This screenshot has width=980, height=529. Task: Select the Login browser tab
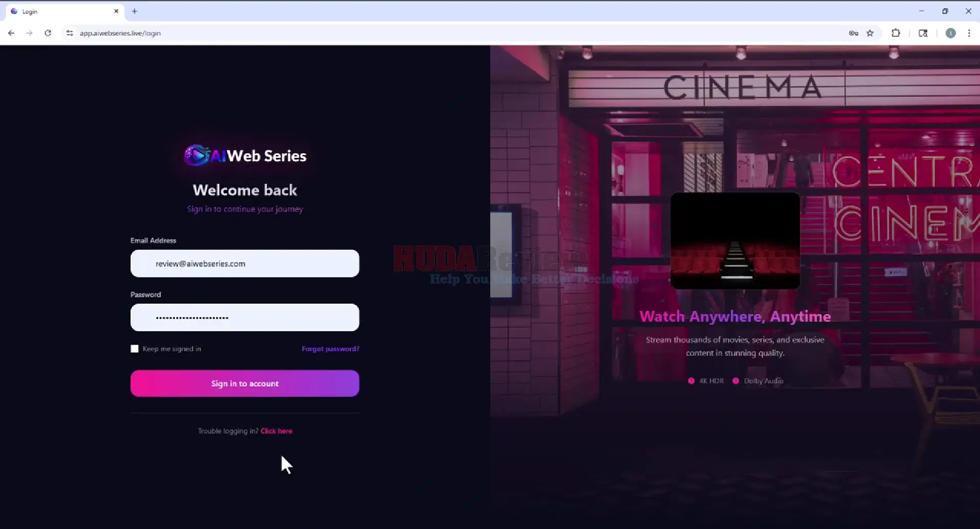pyautogui.click(x=65, y=11)
